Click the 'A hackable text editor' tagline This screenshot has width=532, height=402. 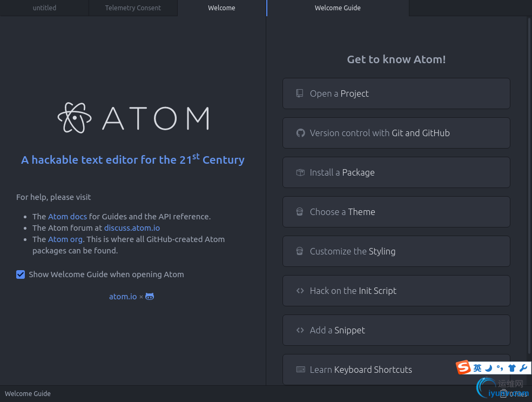133,159
